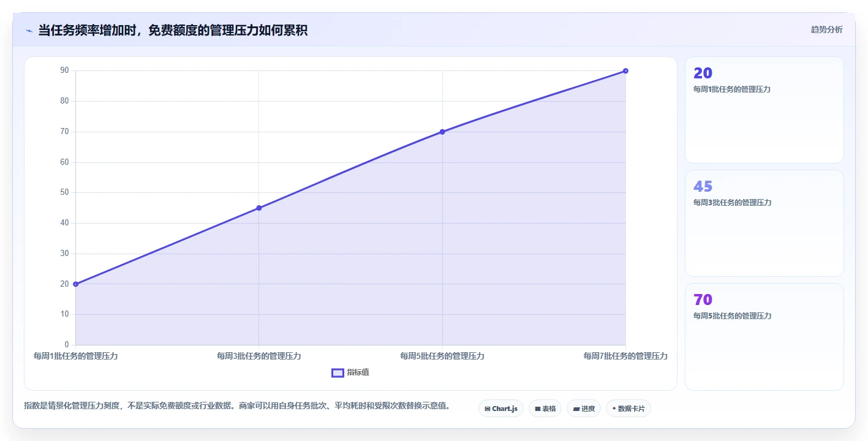Viewport: 868px width, 441px height.
Task: Click the card showing value 45
Action: [764, 224]
